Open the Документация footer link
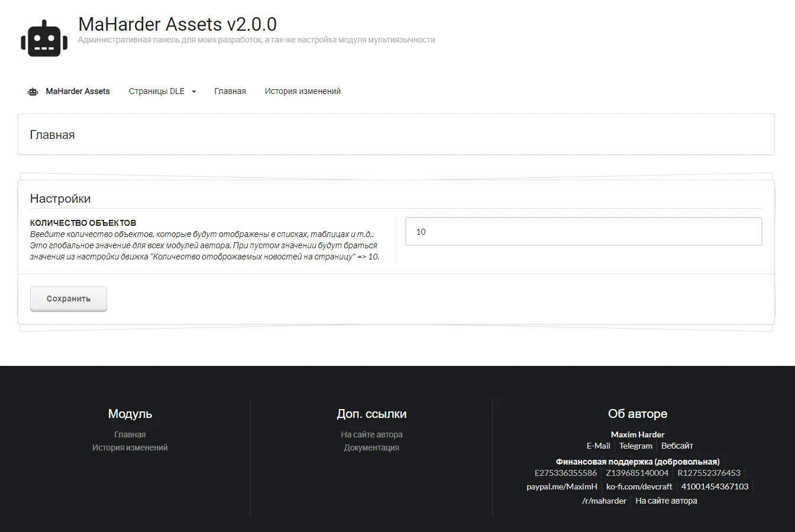This screenshot has height=532, width=795. point(371,447)
